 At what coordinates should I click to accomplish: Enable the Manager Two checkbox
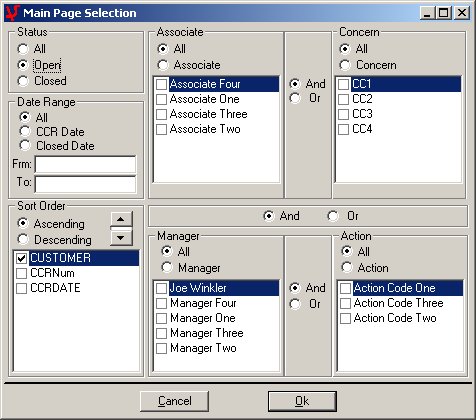click(x=161, y=348)
